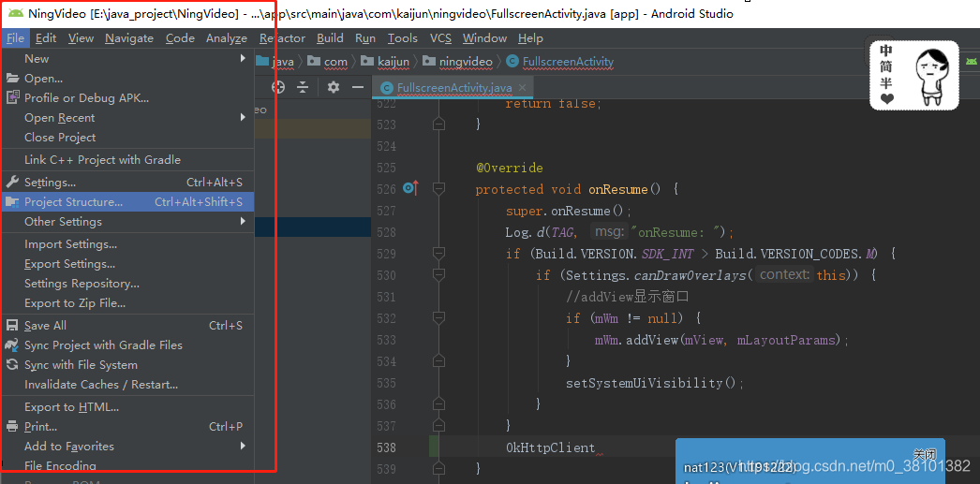Expand the Add to Favorites submenu
This screenshot has width=980, height=484.
(x=127, y=447)
